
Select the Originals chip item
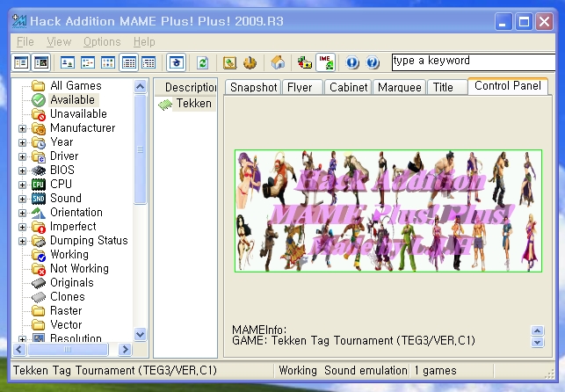click(72, 282)
